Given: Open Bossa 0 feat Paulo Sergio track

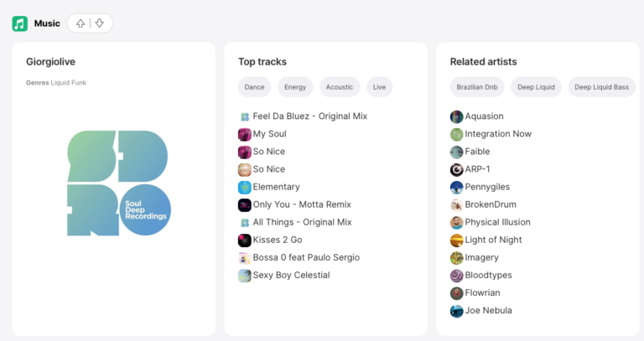Looking at the screenshot, I should tap(306, 257).
